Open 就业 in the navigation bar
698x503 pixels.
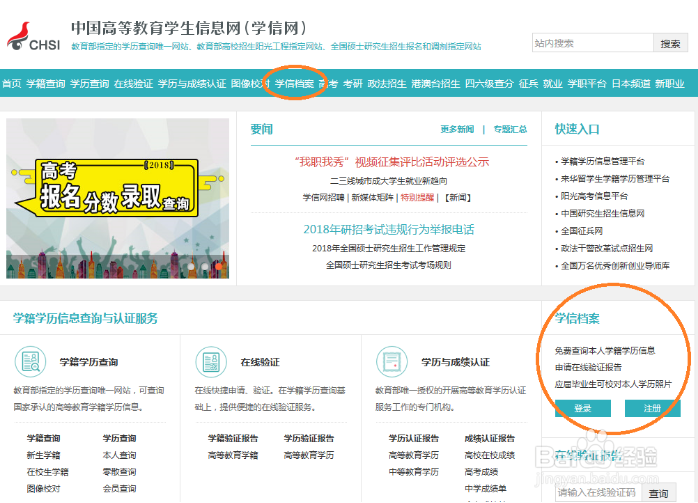tap(553, 83)
